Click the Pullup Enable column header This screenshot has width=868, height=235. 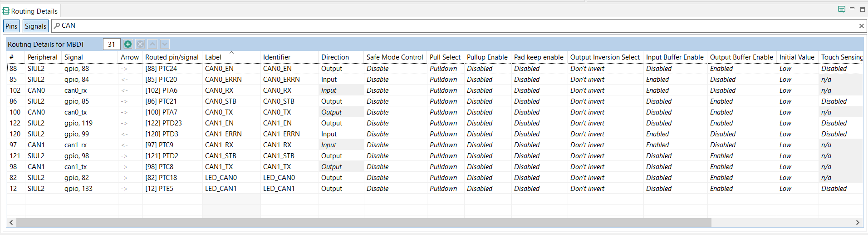[487, 57]
